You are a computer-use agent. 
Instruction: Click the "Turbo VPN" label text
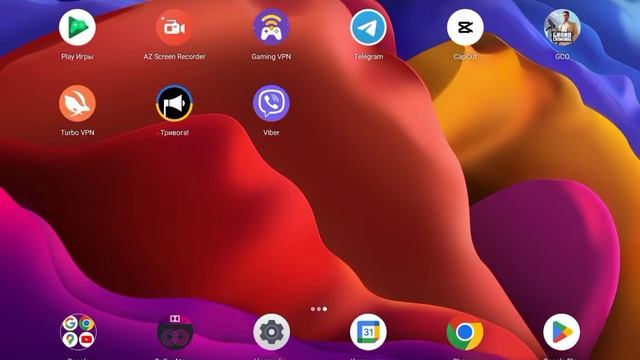pyautogui.click(x=77, y=133)
